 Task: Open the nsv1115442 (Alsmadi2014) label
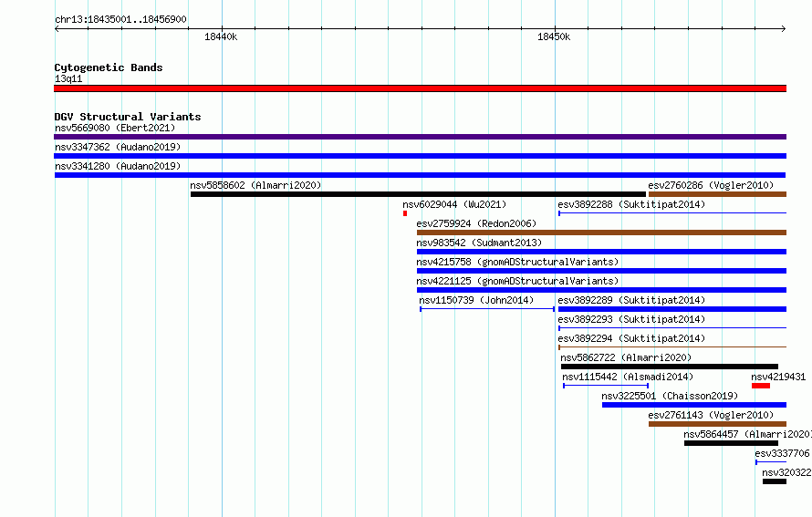click(628, 377)
